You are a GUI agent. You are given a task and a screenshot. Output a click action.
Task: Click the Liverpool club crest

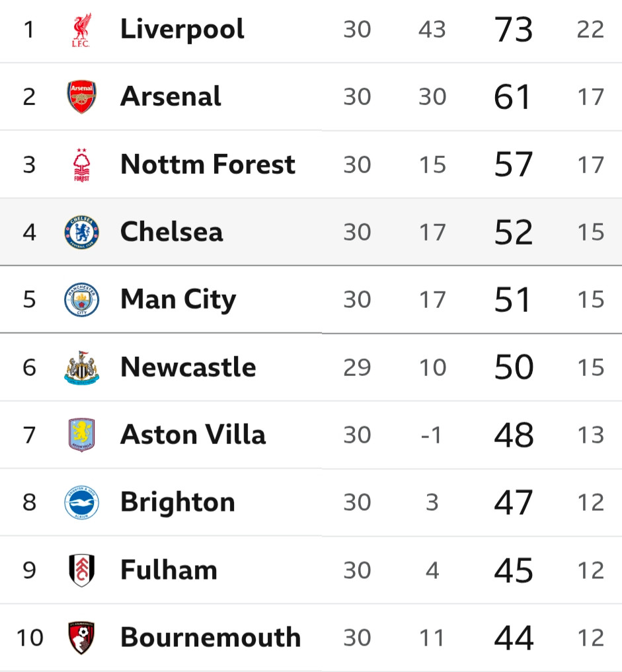(81, 30)
